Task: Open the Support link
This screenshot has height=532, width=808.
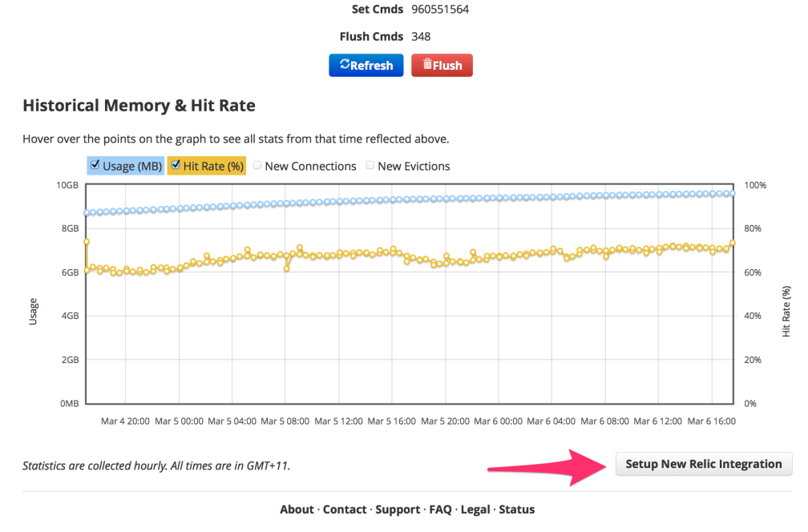Action: [x=398, y=509]
